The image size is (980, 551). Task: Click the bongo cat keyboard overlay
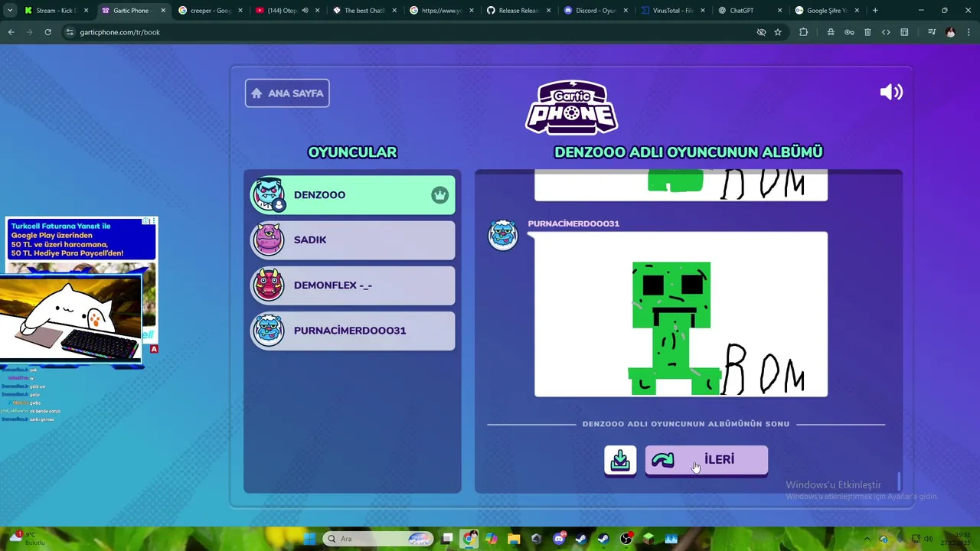pyautogui.click(x=71, y=318)
